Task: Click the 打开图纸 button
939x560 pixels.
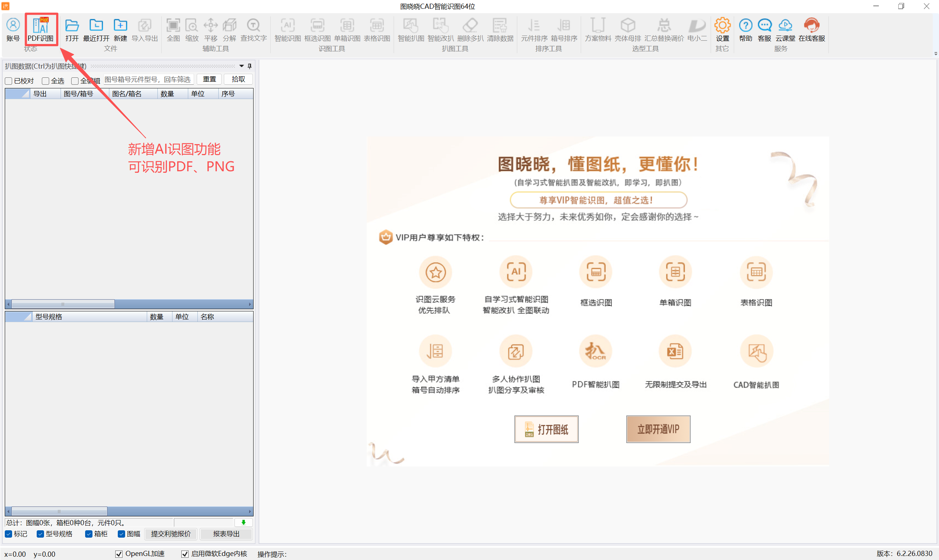Action: click(546, 429)
